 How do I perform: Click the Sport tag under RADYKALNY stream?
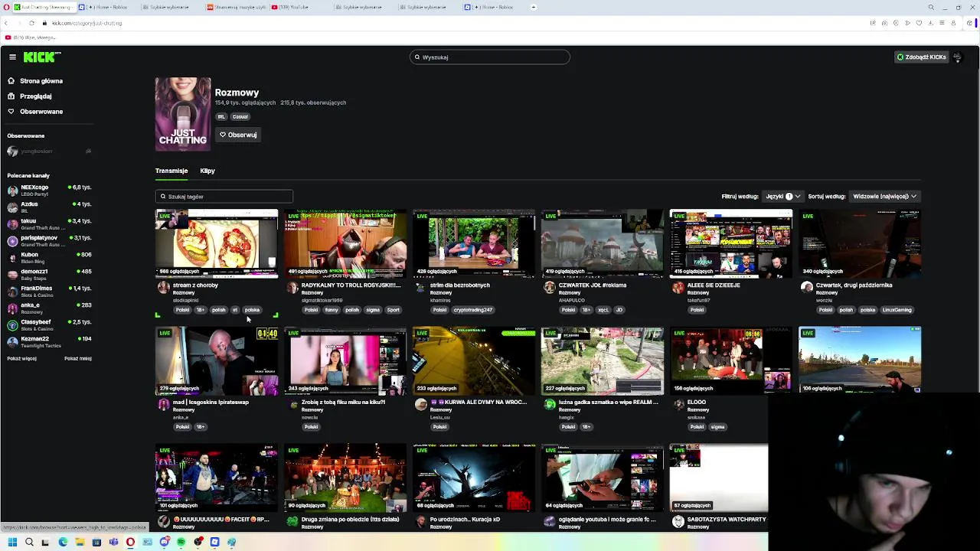click(393, 310)
